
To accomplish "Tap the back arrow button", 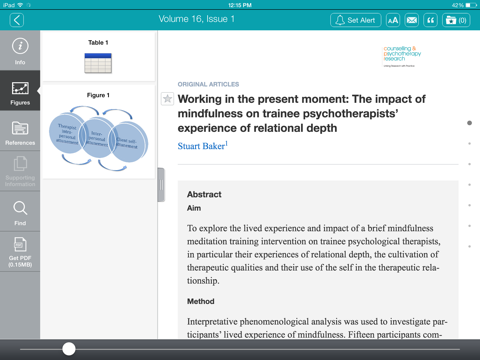I will [17, 20].
